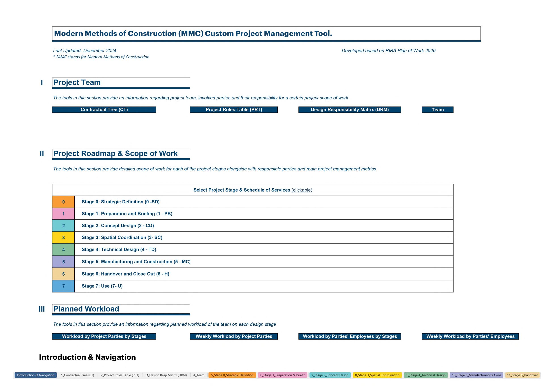Switch to 8_Stage 3_Spatial Coordination sheet tab
Viewport: 554px width, 392px height.
377,375
